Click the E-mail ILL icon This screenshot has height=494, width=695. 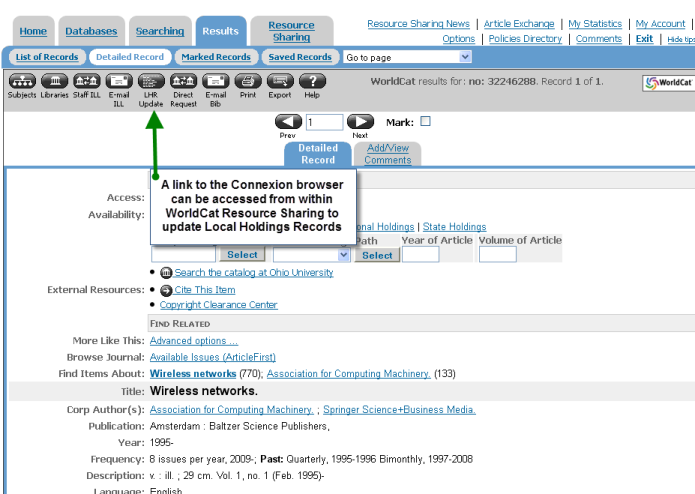(119, 82)
